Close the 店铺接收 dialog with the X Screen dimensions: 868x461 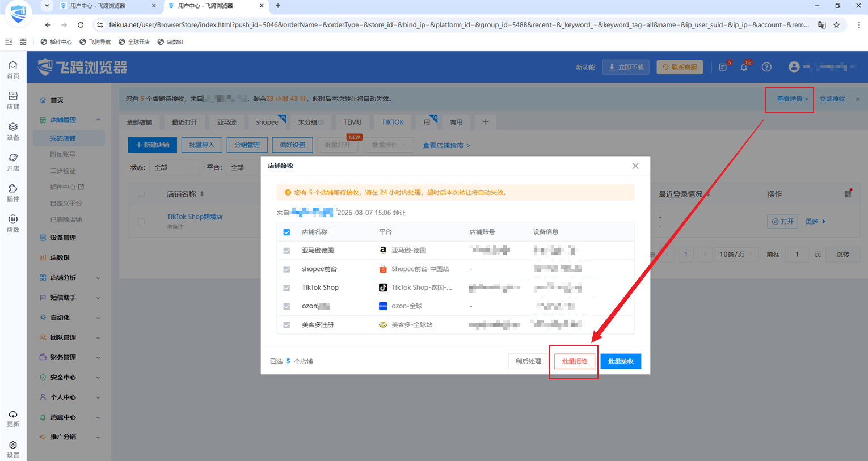tap(635, 166)
